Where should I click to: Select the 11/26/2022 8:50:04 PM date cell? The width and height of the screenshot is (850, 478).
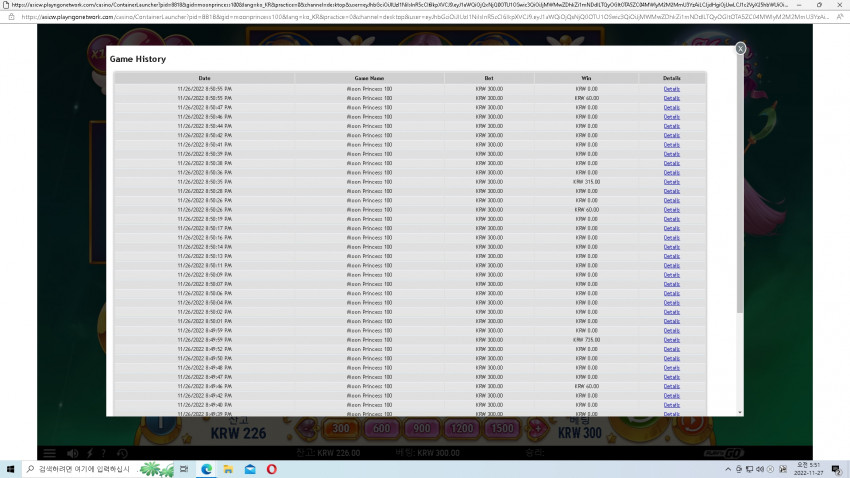tap(204, 302)
